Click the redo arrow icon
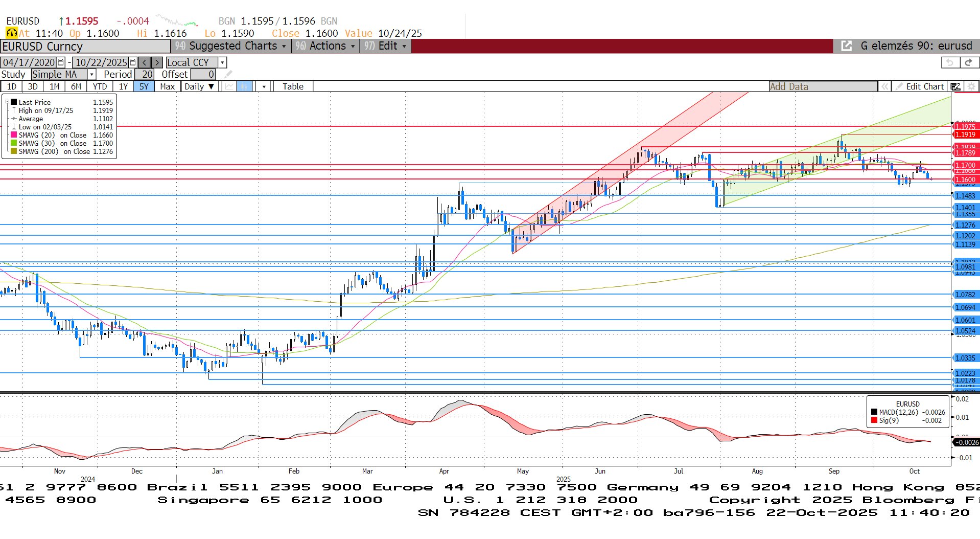This screenshot has width=980, height=539. [968, 62]
